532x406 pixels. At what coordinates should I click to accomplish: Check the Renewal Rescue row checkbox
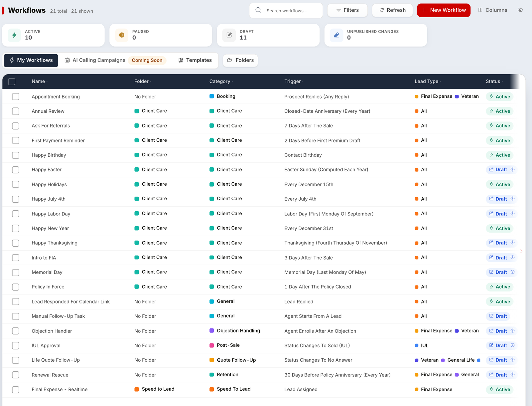16,375
